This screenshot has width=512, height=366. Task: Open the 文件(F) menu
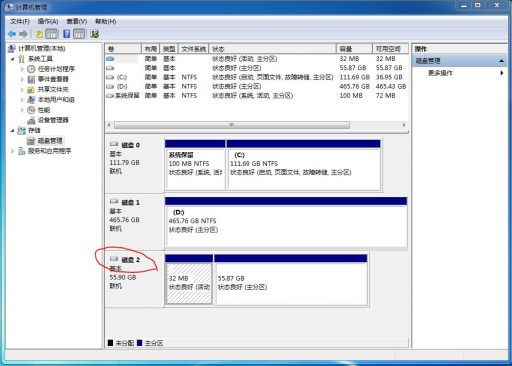click(20, 21)
